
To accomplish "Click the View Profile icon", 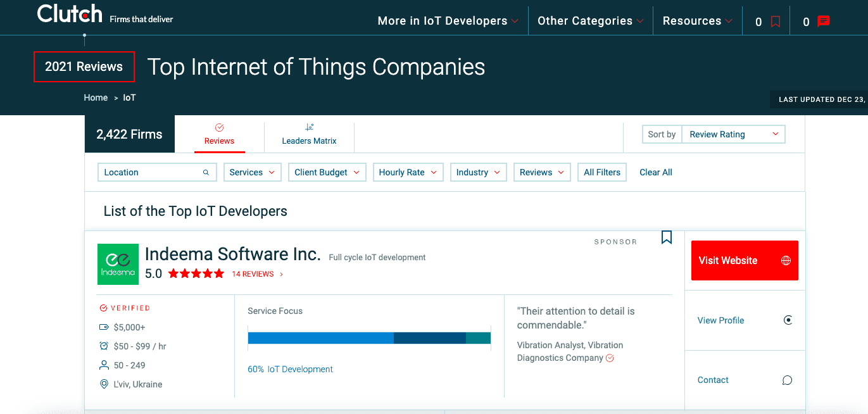I will 788,320.
